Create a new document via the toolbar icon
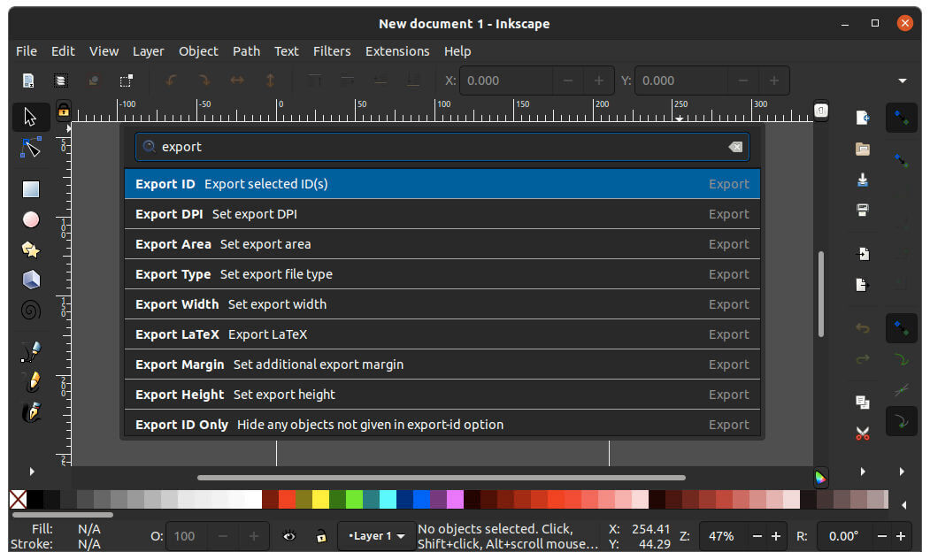Viewport: 930px width, 560px height. click(x=27, y=80)
